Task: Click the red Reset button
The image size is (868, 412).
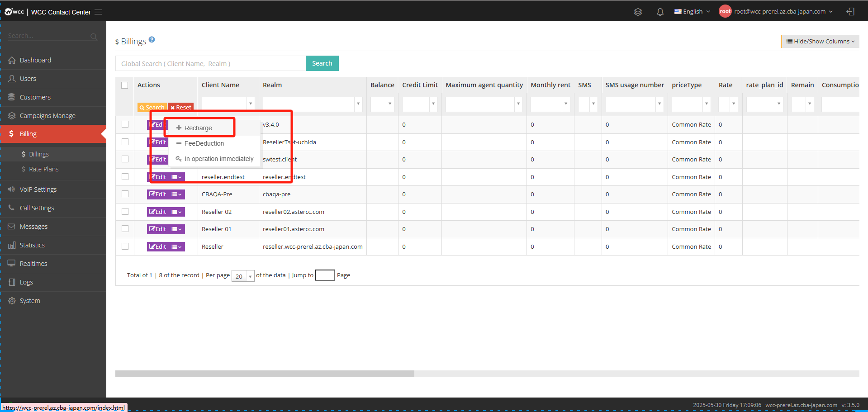Action: coord(181,107)
